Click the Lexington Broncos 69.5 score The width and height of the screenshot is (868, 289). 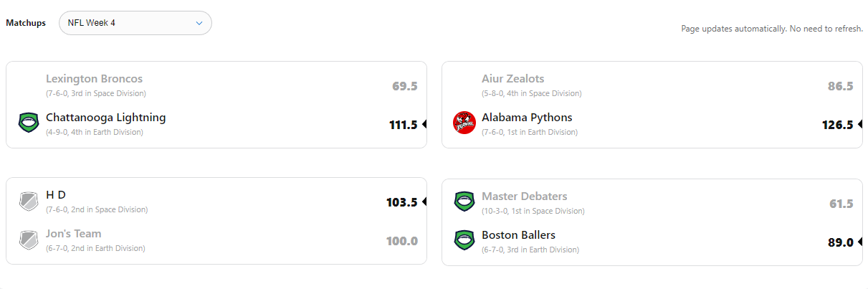tap(405, 86)
